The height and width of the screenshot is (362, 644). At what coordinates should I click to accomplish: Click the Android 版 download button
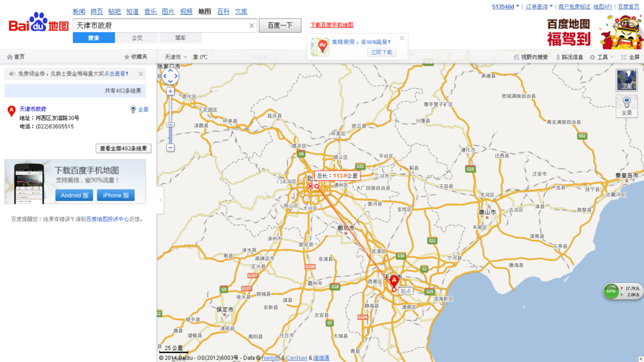74,195
